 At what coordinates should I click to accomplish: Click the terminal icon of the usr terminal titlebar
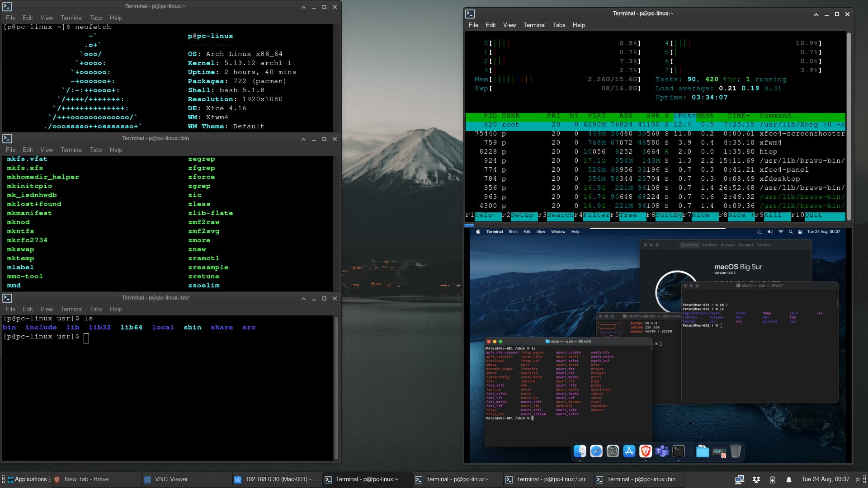pos(7,298)
